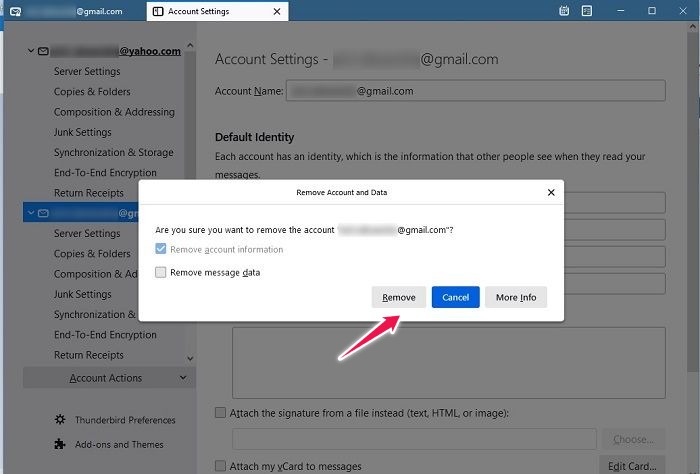Open Add-ons and Themes link
Screen dimensions: 700x474
click(119, 445)
